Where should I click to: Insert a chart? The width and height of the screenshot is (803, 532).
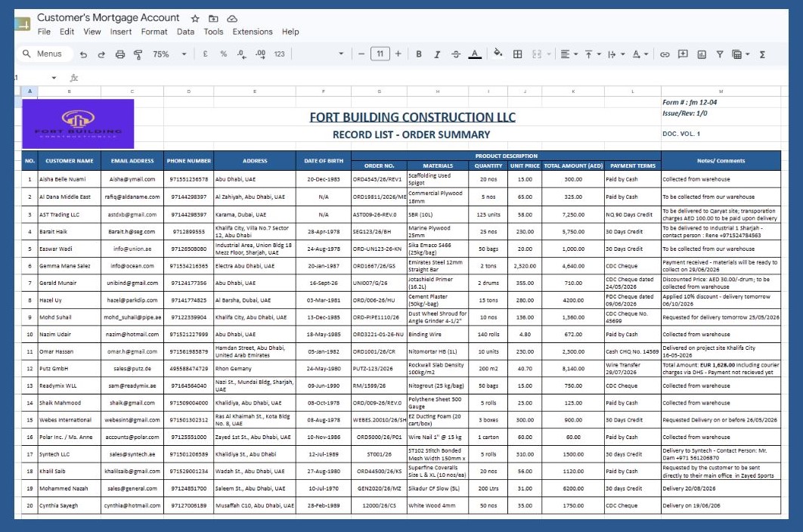point(702,54)
